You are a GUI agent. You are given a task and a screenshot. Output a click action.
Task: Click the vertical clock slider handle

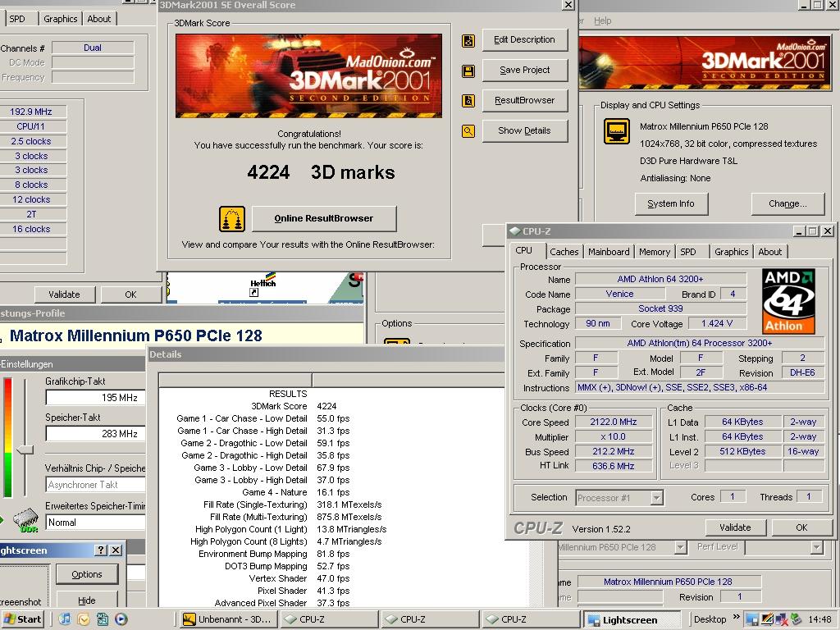pos(25,450)
